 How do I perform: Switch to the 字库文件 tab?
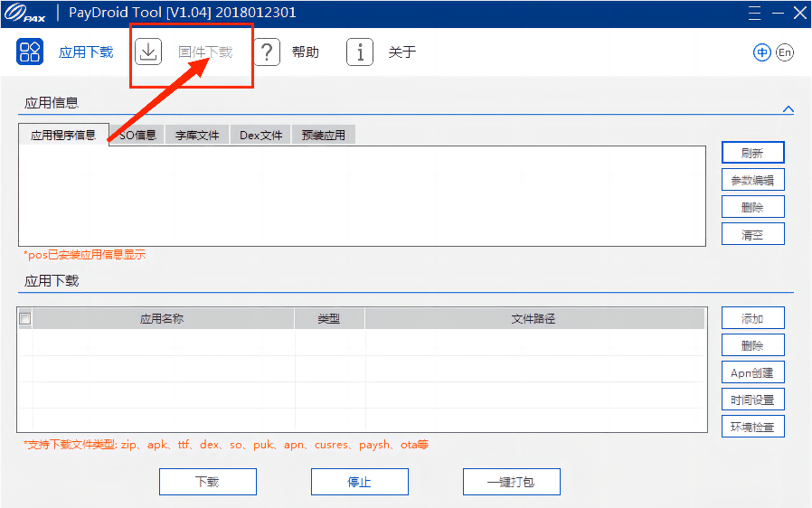197,136
